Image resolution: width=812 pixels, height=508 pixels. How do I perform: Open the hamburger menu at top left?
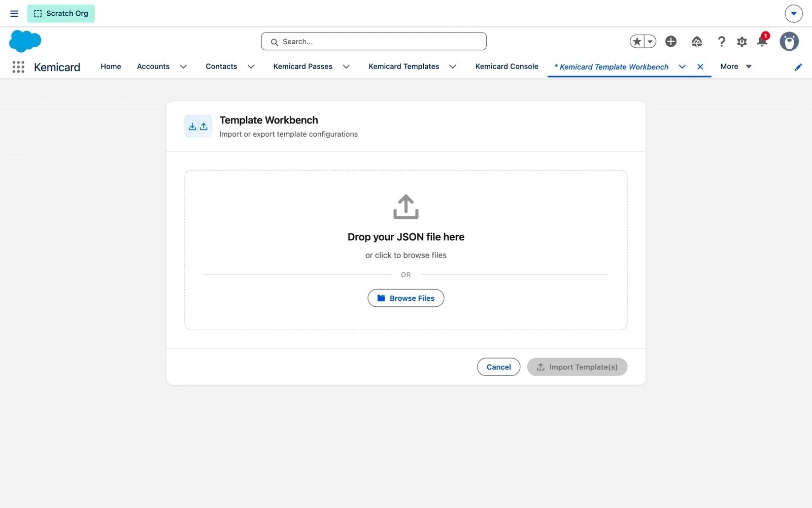[14, 14]
